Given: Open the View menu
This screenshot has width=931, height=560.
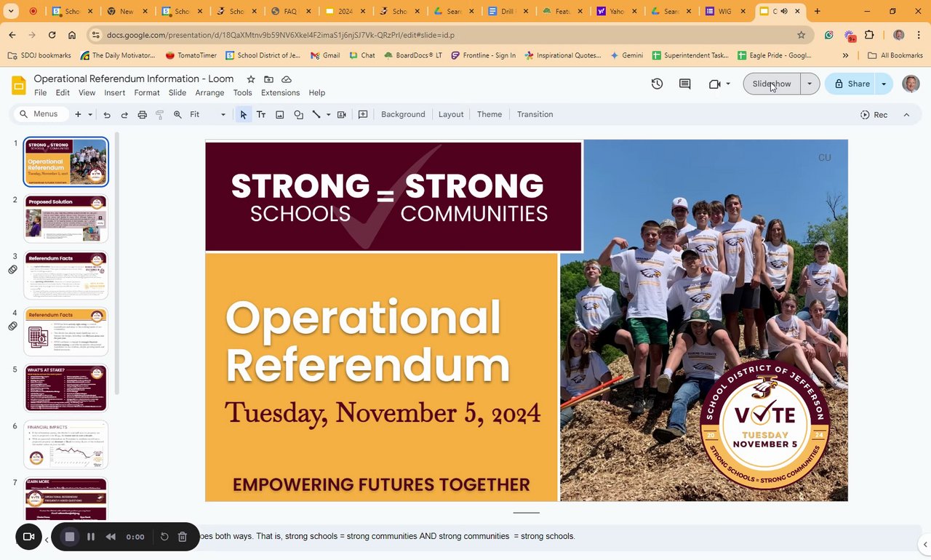Looking at the screenshot, I should pyautogui.click(x=87, y=92).
